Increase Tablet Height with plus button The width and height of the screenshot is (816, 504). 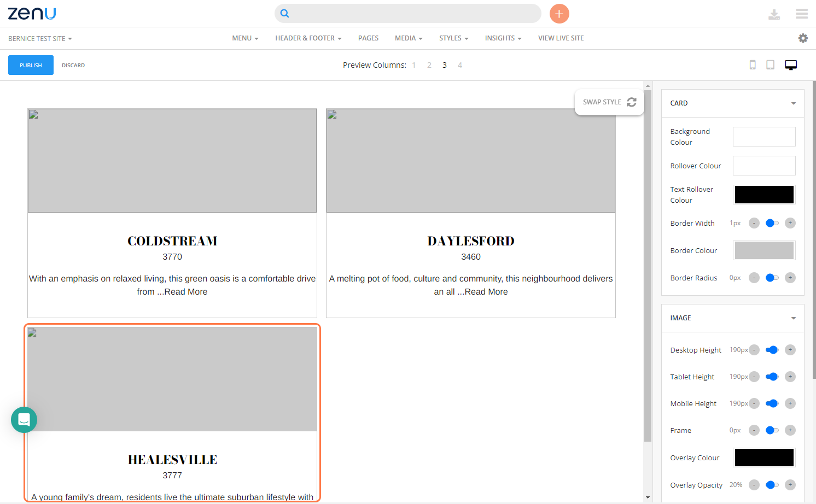(790, 377)
